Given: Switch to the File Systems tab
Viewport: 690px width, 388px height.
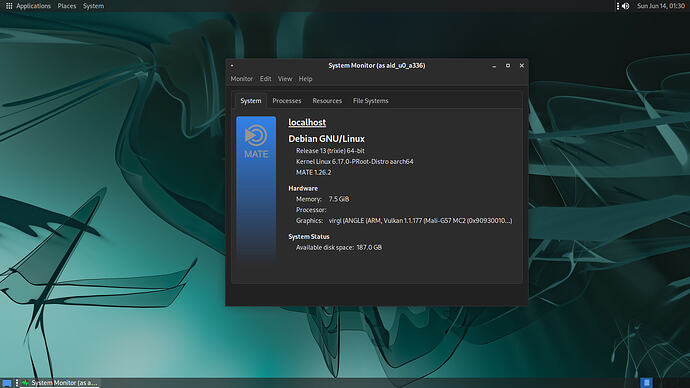Looking at the screenshot, I should tap(371, 101).
